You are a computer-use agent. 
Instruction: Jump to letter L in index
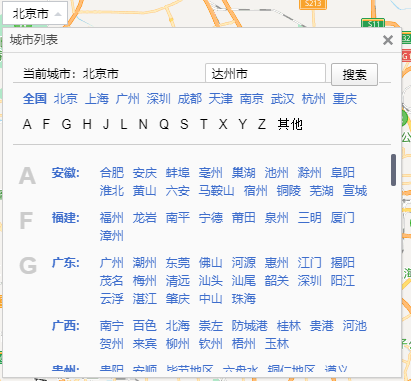pyautogui.click(x=124, y=124)
